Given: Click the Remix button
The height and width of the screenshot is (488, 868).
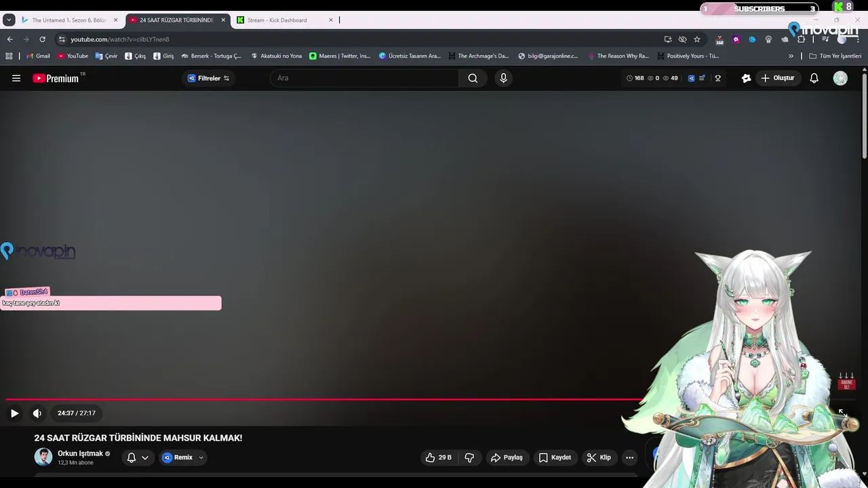Looking at the screenshot, I should tap(178, 457).
